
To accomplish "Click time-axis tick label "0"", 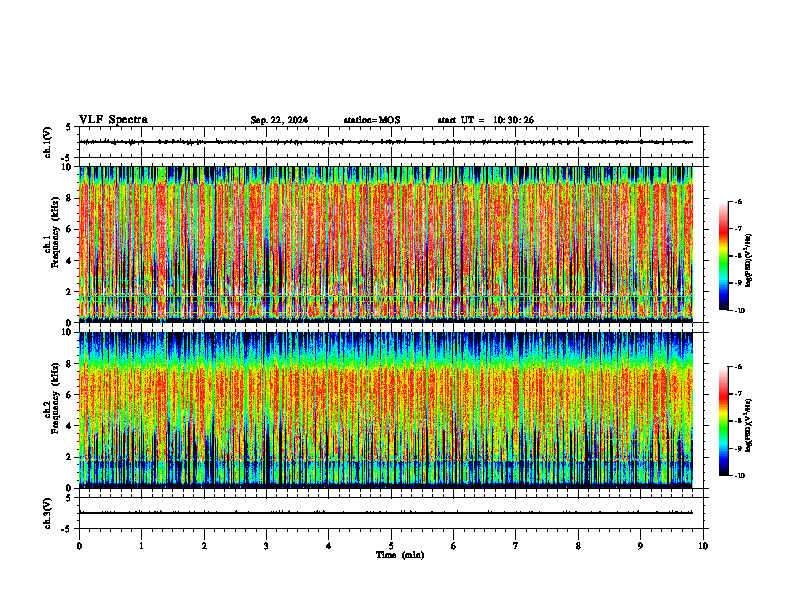I will (x=79, y=546).
